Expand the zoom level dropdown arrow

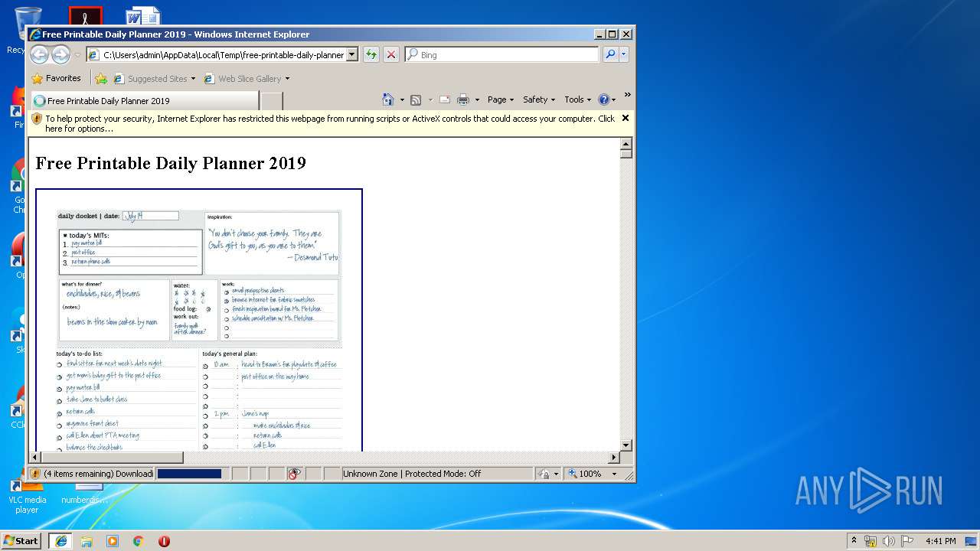click(614, 474)
